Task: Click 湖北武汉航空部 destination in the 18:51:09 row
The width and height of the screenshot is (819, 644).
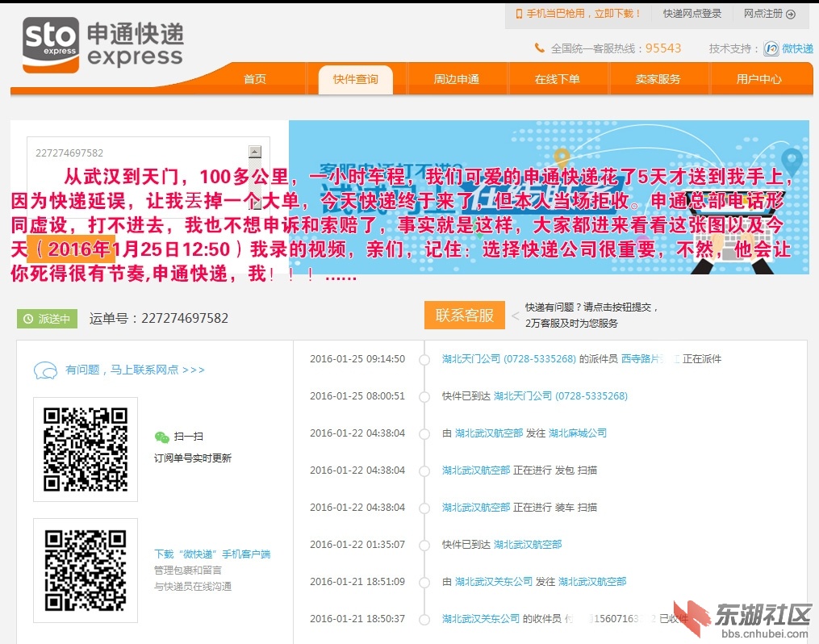Action: [x=592, y=581]
